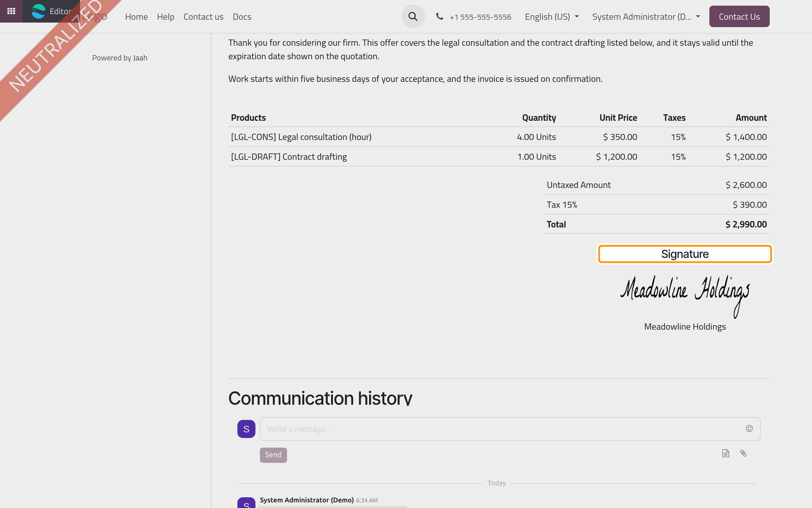This screenshot has height=508, width=812.
Task: Click the $ 350.00 unit price cell
Action: pyautogui.click(x=620, y=137)
